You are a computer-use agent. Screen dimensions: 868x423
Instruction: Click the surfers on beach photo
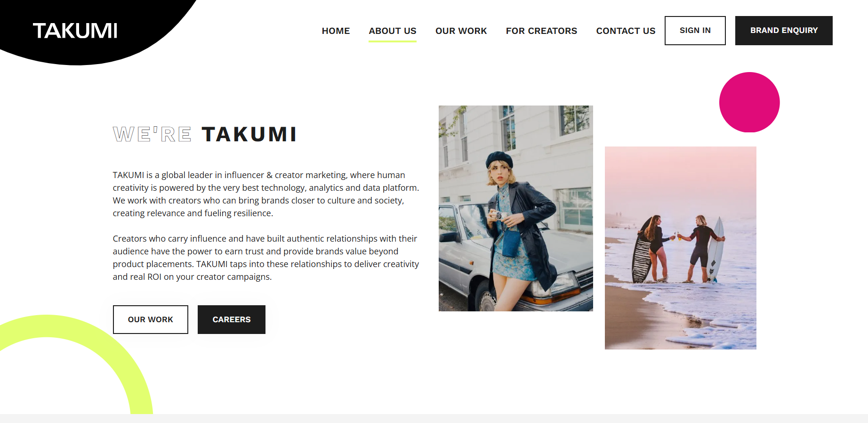coord(681,248)
